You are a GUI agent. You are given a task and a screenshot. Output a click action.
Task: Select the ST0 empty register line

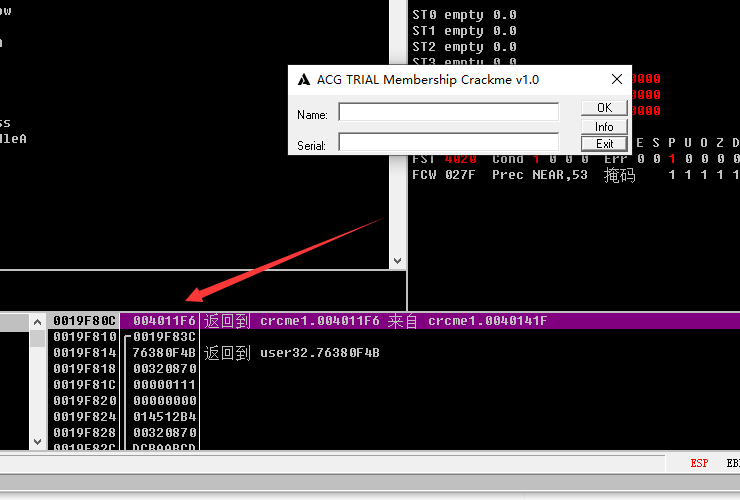(464, 16)
